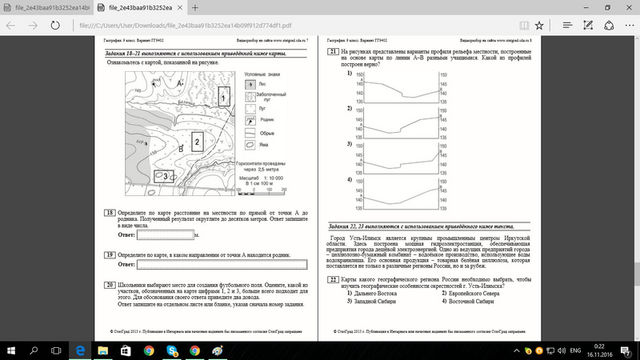Viewport: 640px width, 360px height.
Task: Open a new tab with plus button
Action: pyautogui.click(x=195, y=8)
